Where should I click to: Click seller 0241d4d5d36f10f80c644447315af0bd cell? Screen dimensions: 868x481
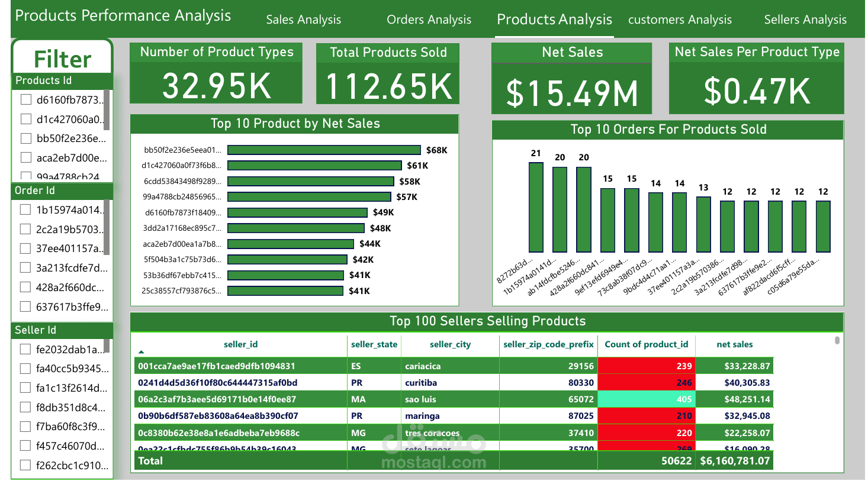tap(240, 382)
